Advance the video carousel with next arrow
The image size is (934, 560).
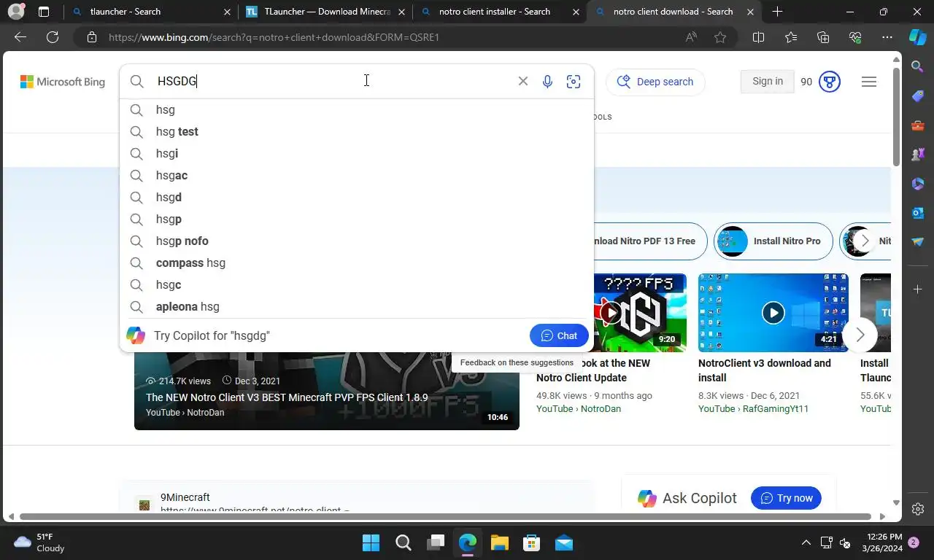pos(860,335)
